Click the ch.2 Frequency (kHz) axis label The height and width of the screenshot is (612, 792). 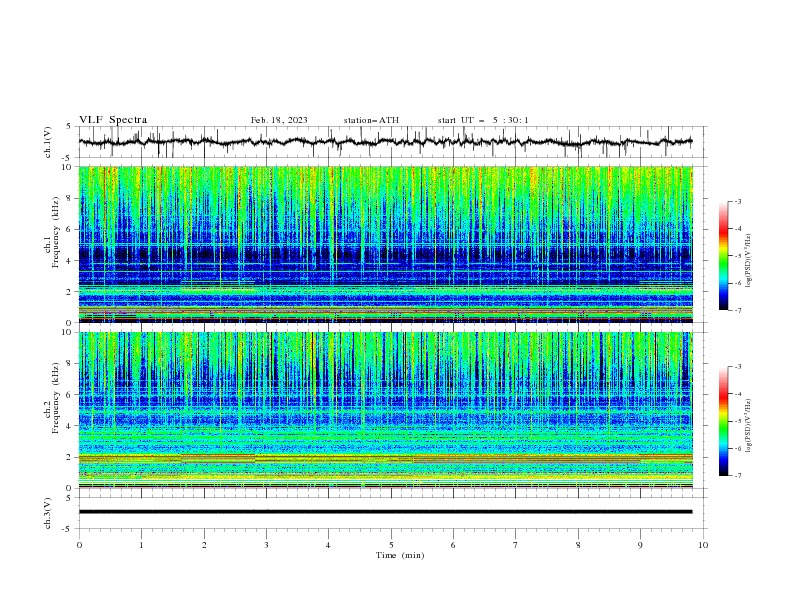pyautogui.click(x=52, y=397)
